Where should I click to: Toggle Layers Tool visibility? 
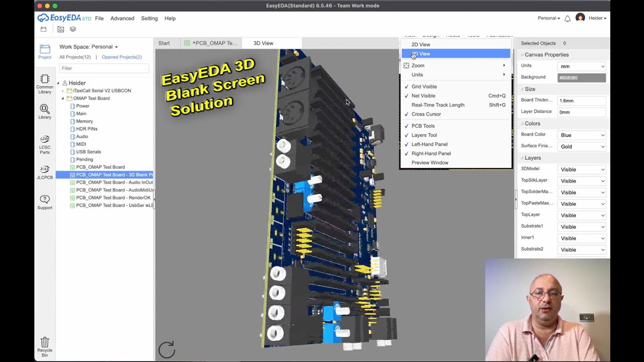456,135
